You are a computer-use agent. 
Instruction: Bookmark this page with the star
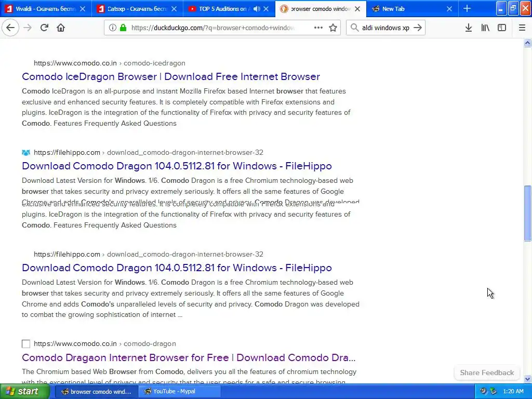(333, 28)
